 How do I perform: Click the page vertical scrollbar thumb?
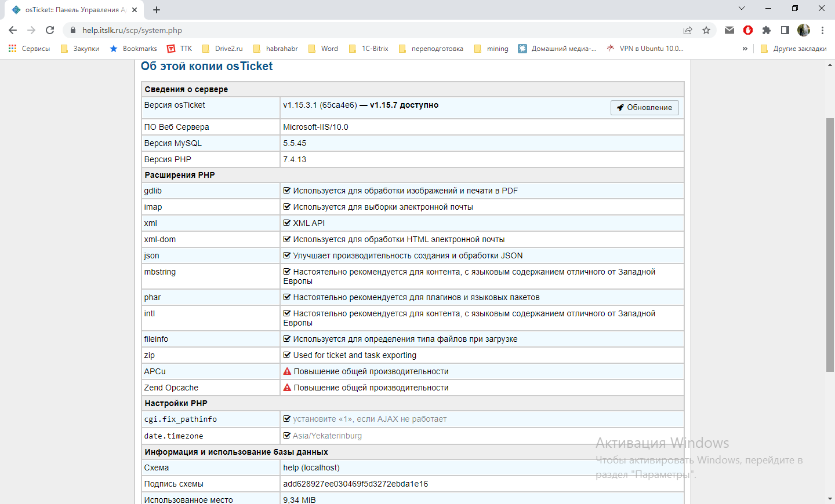point(830,244)
